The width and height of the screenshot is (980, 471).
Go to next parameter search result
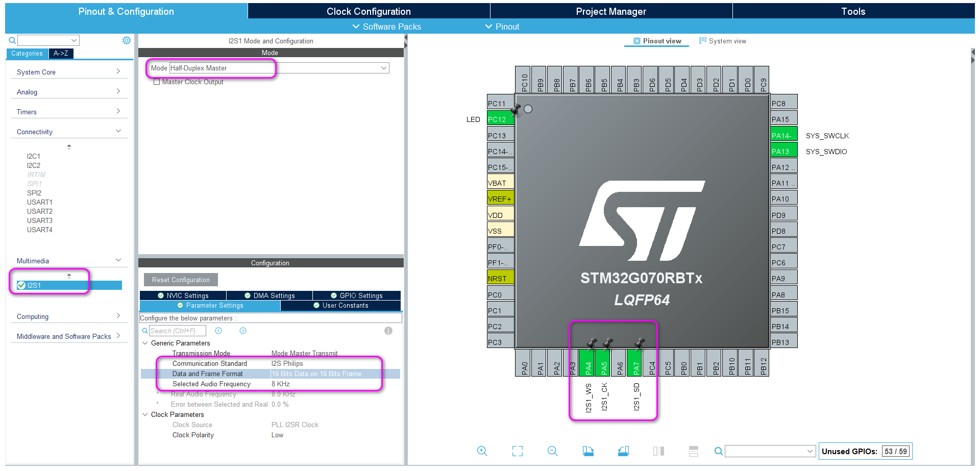pos(243,331)
